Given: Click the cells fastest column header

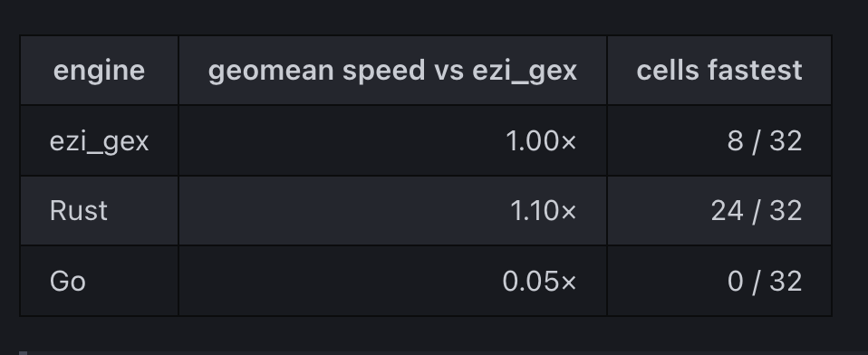Looking at the screenshot, I should click(719, 71).
